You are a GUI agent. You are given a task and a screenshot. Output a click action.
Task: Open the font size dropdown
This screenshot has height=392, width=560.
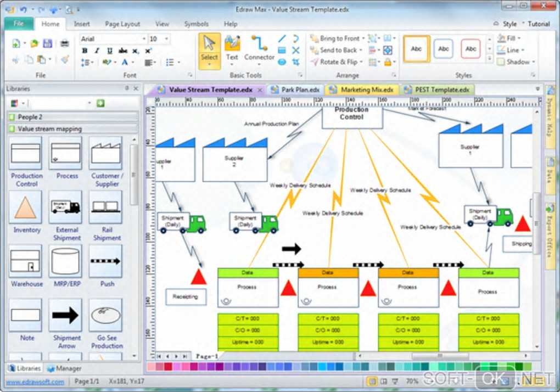pyautogui.click(x=167, y=38)
